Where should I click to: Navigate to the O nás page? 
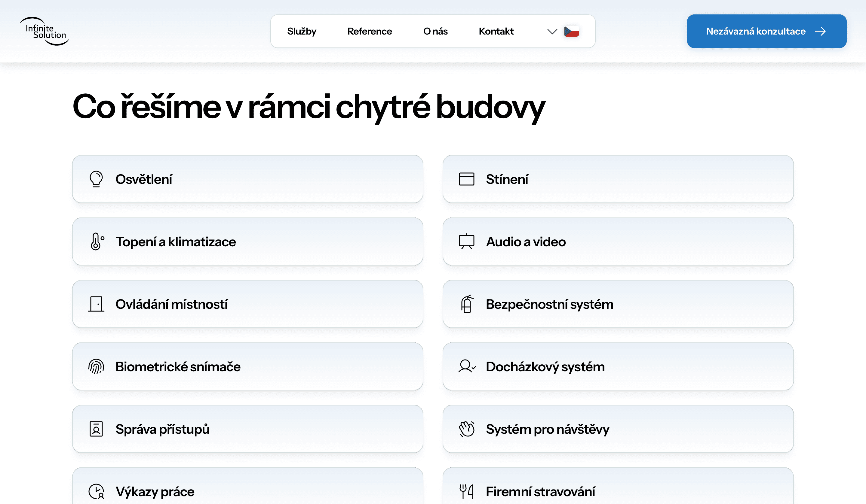[x=435, y=32]
